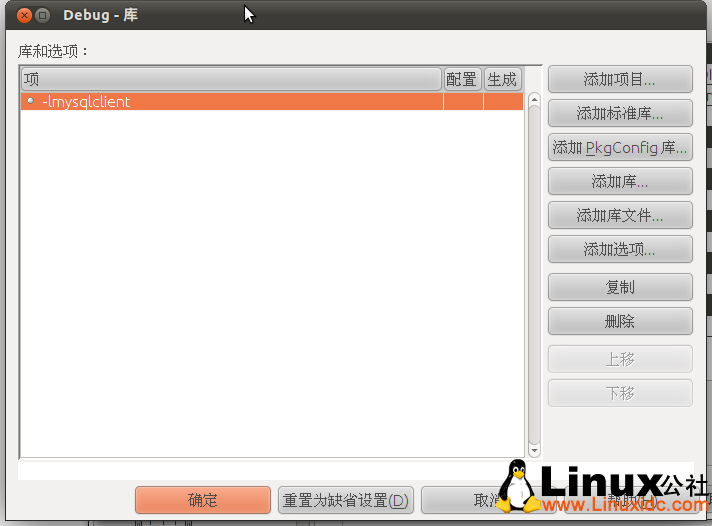Screen dimensions: 712x526
Task: Remove the selected library with 删除
Action: tap(620, 321)
